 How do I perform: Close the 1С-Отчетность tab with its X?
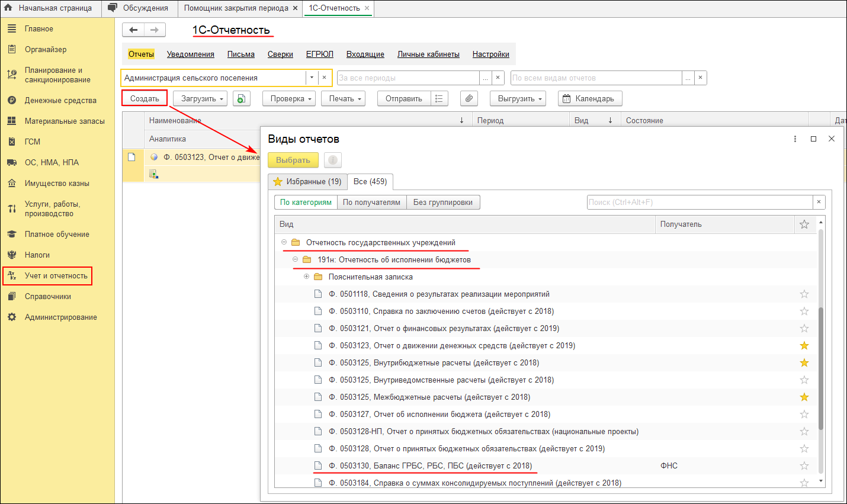(x=367, y=8)
